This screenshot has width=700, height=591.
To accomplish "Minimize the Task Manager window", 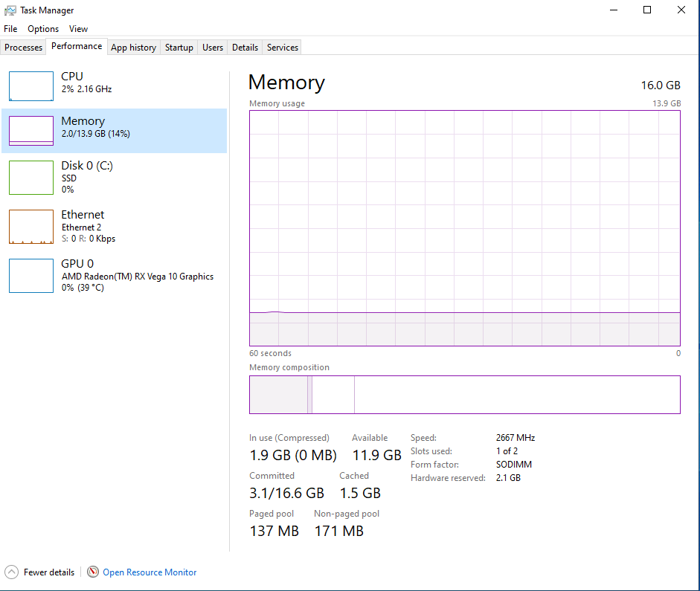I will 614,10.
